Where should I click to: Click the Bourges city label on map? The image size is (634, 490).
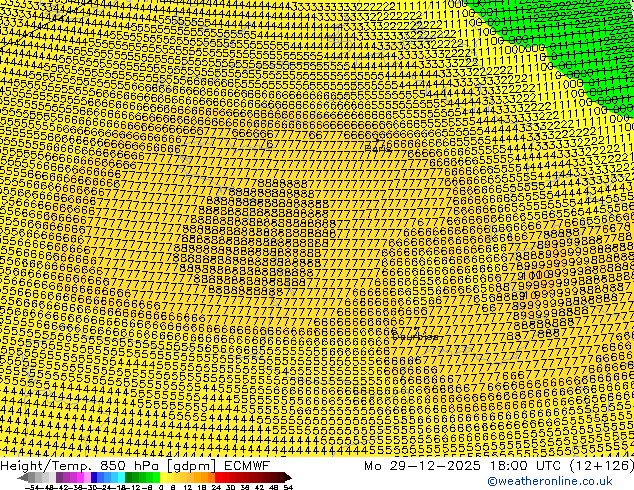point(415,336)
